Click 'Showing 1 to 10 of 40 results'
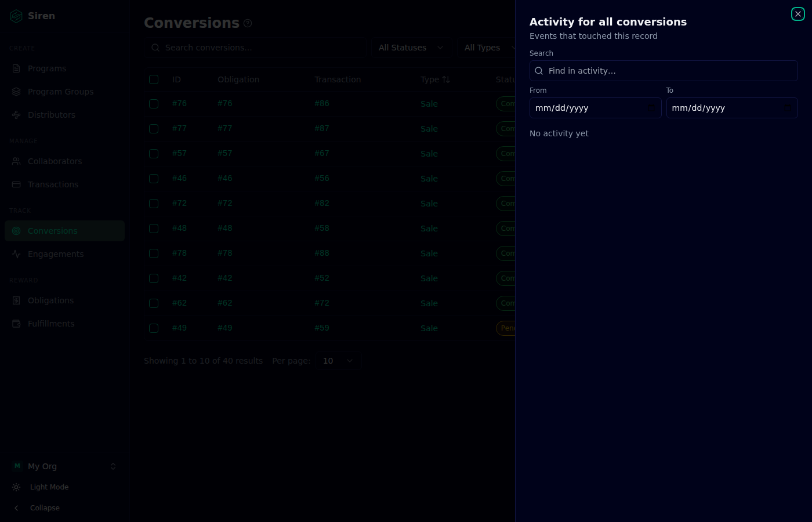This screenshot has height=522, width=812. [x=204, y=361]
